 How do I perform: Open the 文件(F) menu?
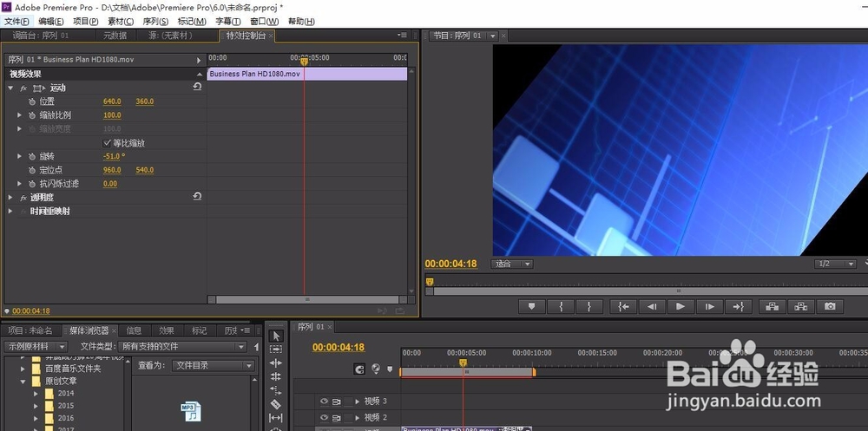[x=16, y=22]
